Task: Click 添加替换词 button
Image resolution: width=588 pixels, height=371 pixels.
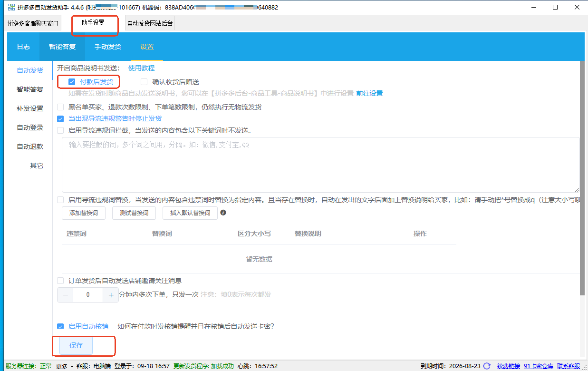Action: [84, 213]
